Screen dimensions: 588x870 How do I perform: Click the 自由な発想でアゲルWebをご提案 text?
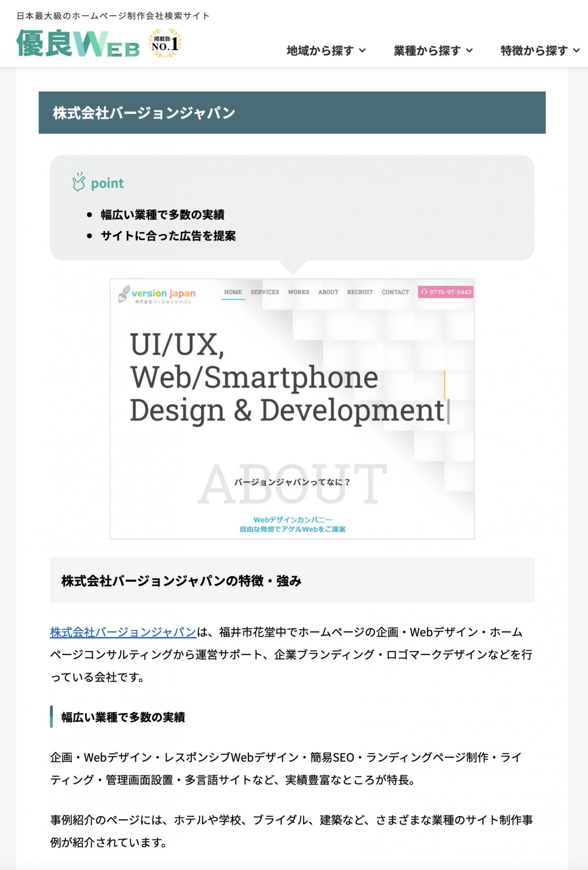[x=293, y=529]
